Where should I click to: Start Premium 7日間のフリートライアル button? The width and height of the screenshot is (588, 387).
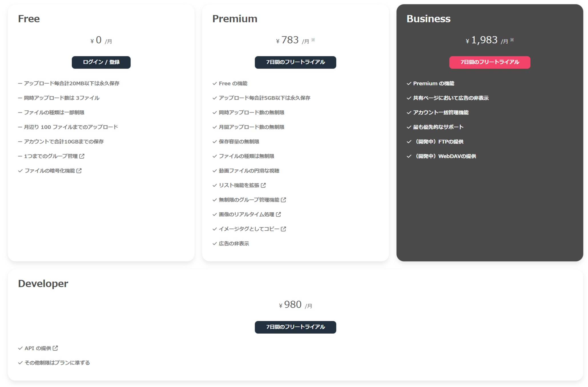[295, 62]
